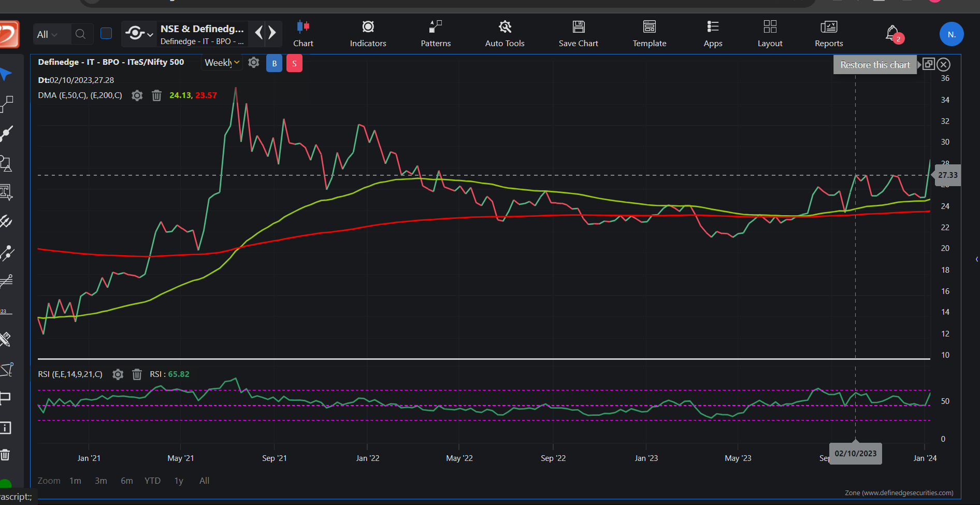
Task: Open the Patterns menu
Action: pos(436,34)
